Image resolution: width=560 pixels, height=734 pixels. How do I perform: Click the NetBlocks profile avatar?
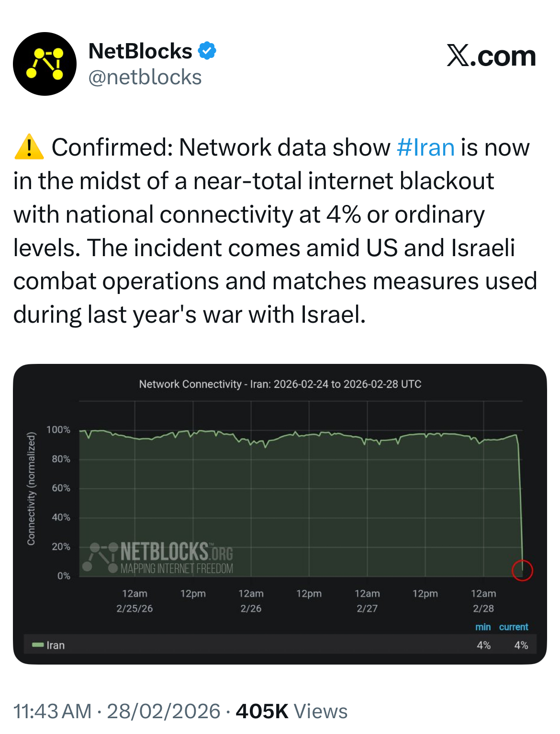coord(45,64)
